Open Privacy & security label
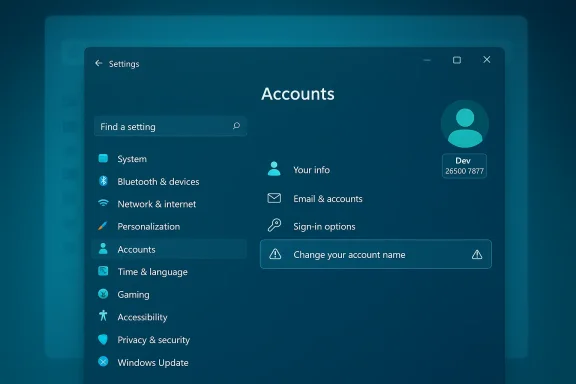Viewport: 576px width, 384px height. point(154,340)
